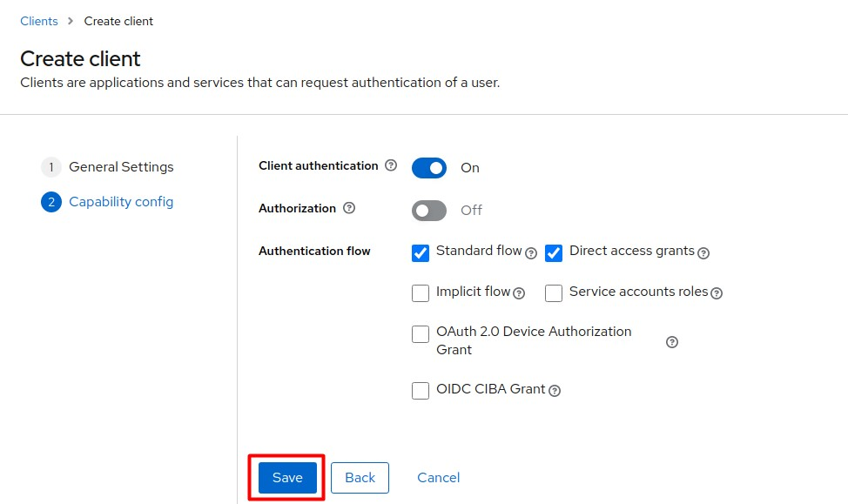The width and height of the screenshot is (848, 504).
Task: Click the Authentication flow label
Action: [x=314, y=251]
